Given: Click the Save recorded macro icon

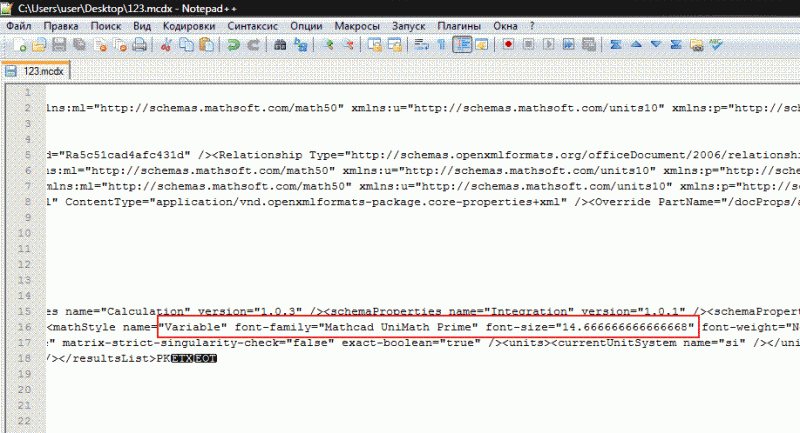Looking at the screenshot, I should pos(589,45).
